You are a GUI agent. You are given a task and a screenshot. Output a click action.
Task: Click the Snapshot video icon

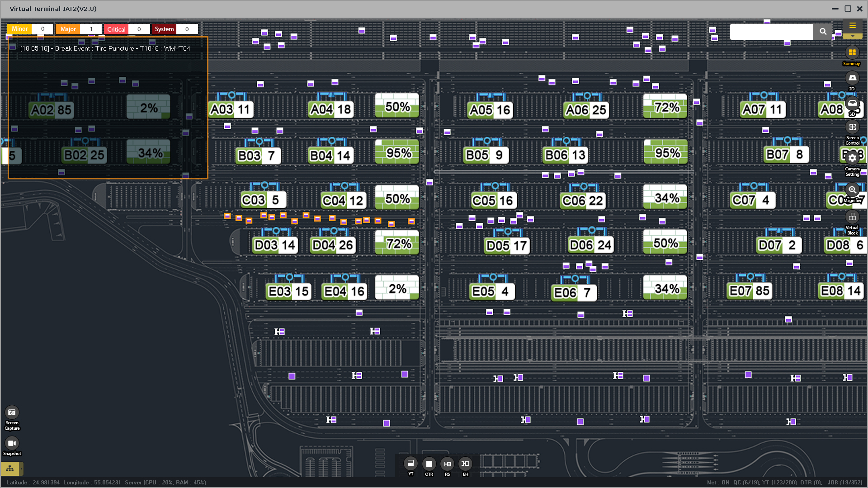(x=12, y=443)
